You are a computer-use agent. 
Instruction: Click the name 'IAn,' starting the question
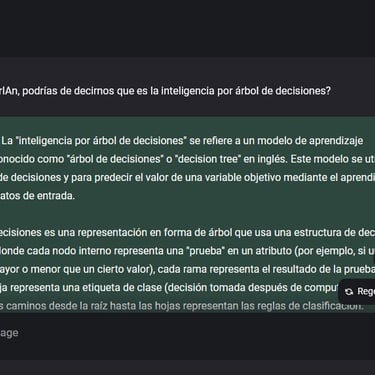point(10,91)
